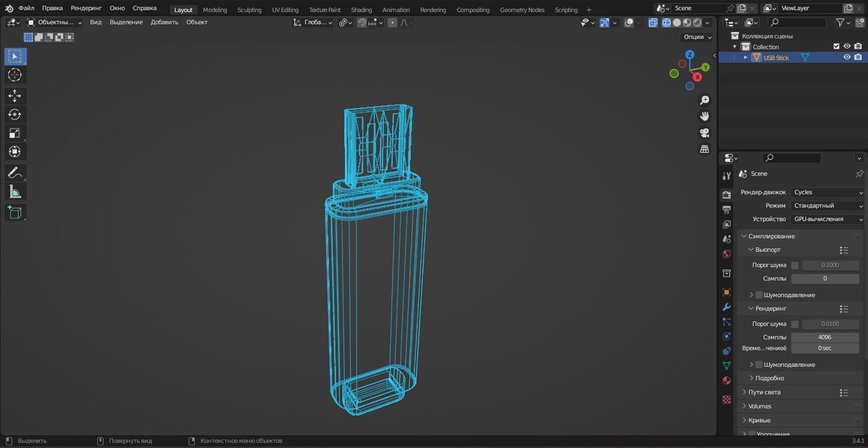Open the Рендер-движок Cycles dropdown

tap(827, 192)
